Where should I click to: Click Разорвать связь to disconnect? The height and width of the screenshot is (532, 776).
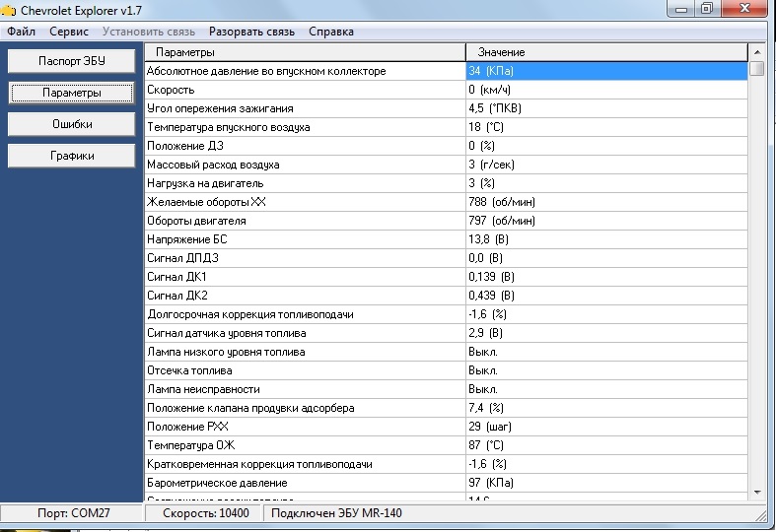(x=251, y=32)
